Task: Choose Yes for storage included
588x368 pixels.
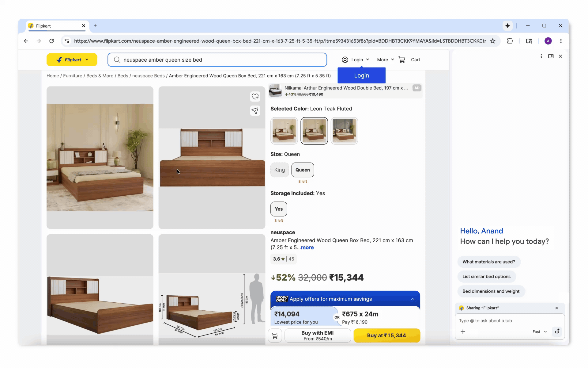Action: tap(279, 209)
